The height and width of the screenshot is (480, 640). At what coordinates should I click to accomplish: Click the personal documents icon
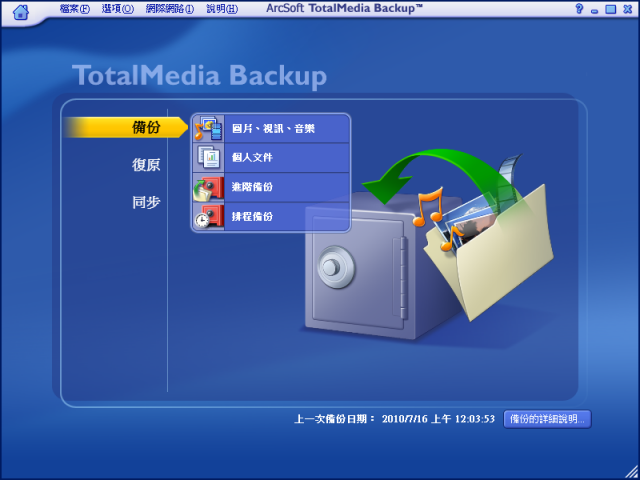tap(208, 158)
